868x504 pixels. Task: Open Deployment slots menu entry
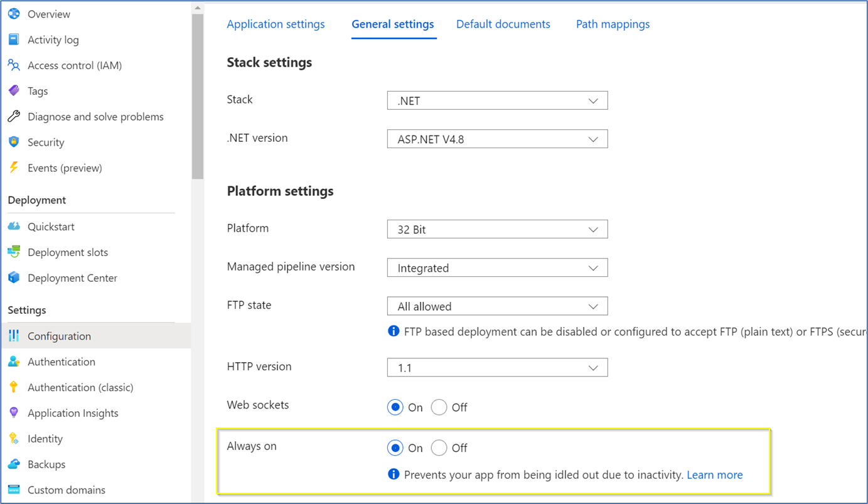68,252
